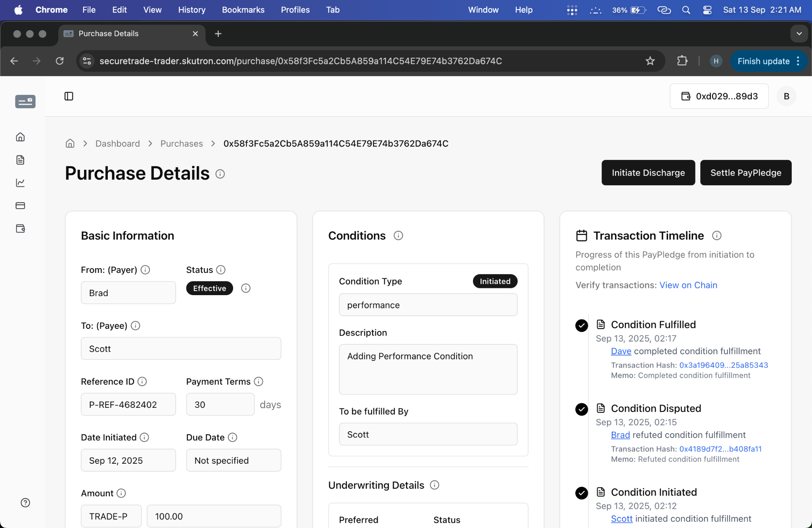Click info icon beside Purchase Details title

point(220,174)
